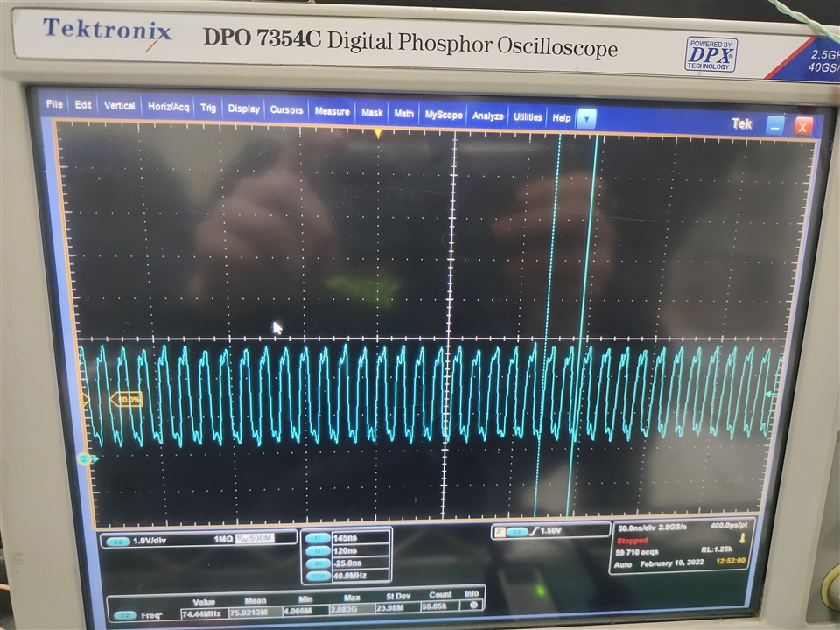Screen dimensions: 840x630
Task: Click the channel 2 ground reference marker
Action: tap(88, 458)
